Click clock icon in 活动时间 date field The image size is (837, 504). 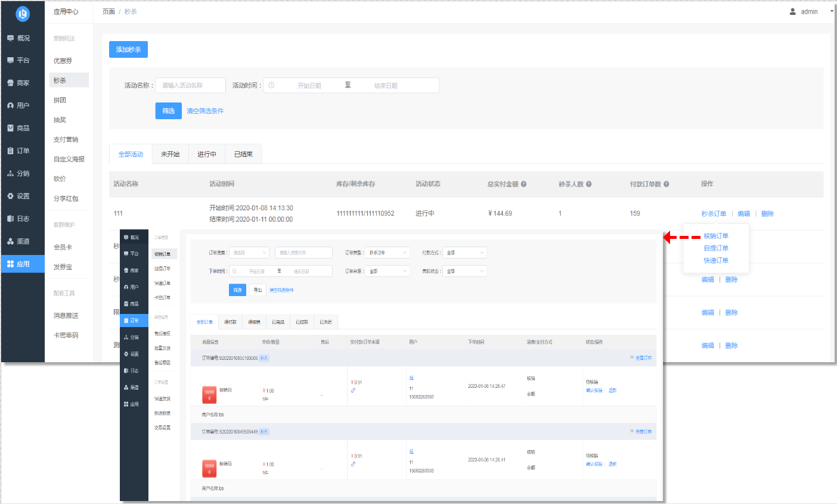pyautogui.click(x=271, y=86)
